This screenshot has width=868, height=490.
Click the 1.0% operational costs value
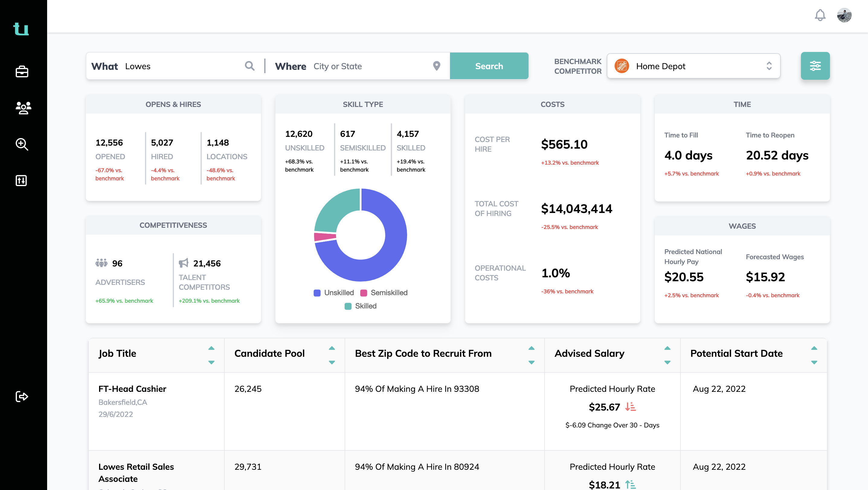pyautogui.click(x=555, y=273)
